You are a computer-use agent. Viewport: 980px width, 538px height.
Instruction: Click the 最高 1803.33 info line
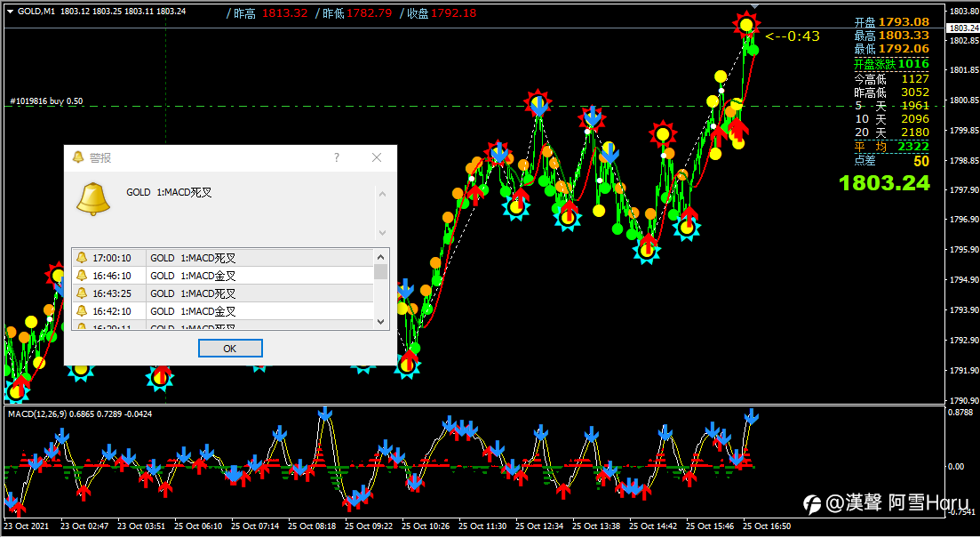(x=892, y=36)
